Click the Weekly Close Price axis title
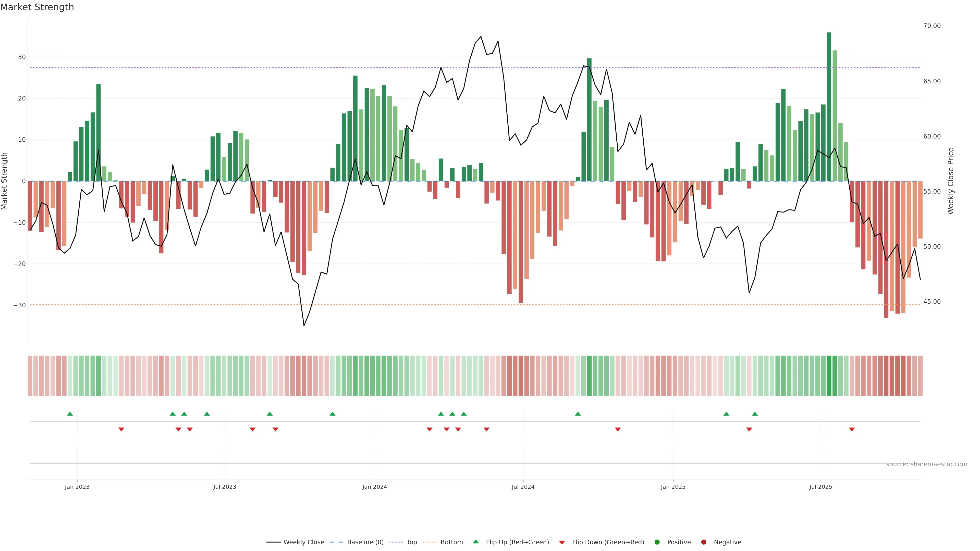This screenshot has height=551, width=980. (x=951, y=181)
